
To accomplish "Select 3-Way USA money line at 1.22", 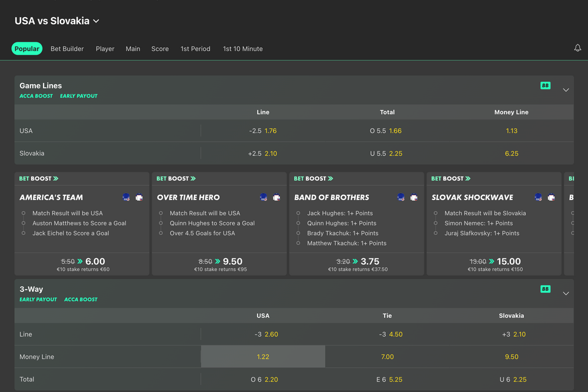I will click(263, 357).
